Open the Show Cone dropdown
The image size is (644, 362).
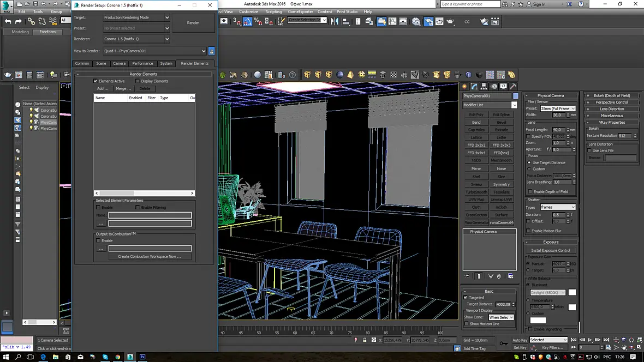[x=501, y=317]
